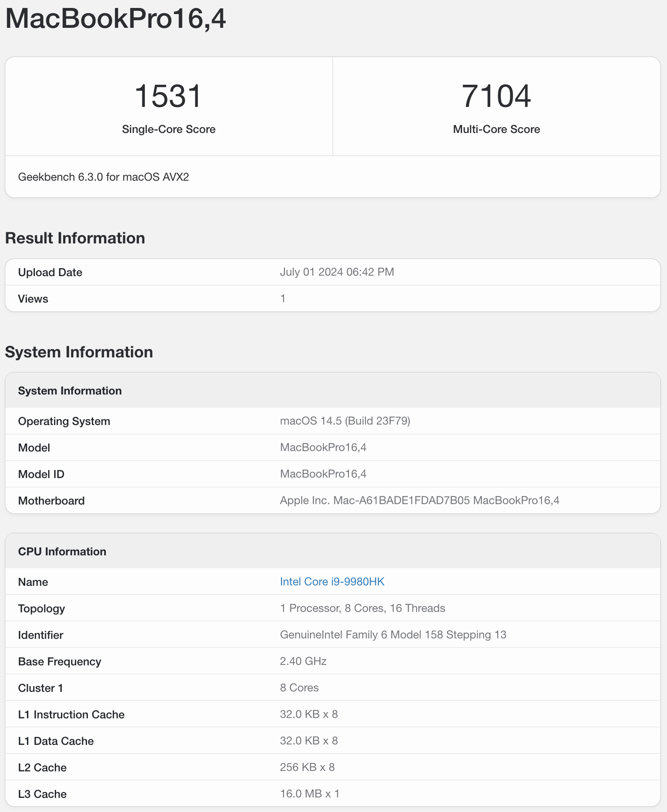The width and height of the screenshot is (667, 812).
Task: Click the L1 Instruction Cache label
Action: pos(71,714)
